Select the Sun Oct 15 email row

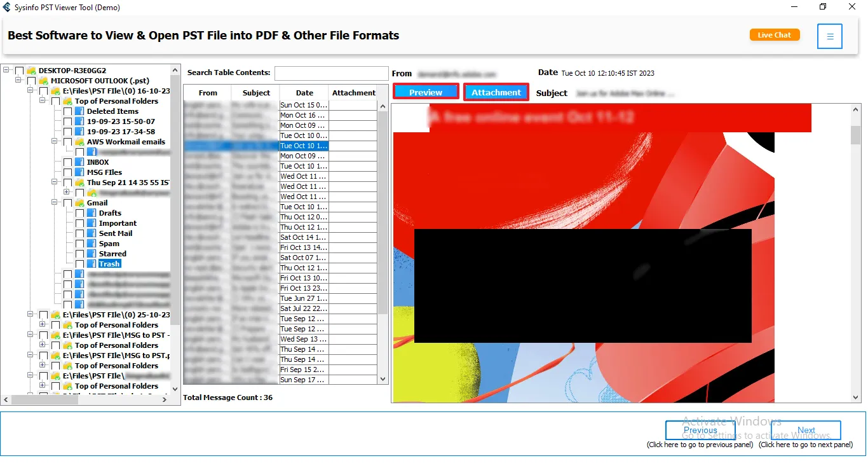[x=280, y=105]
